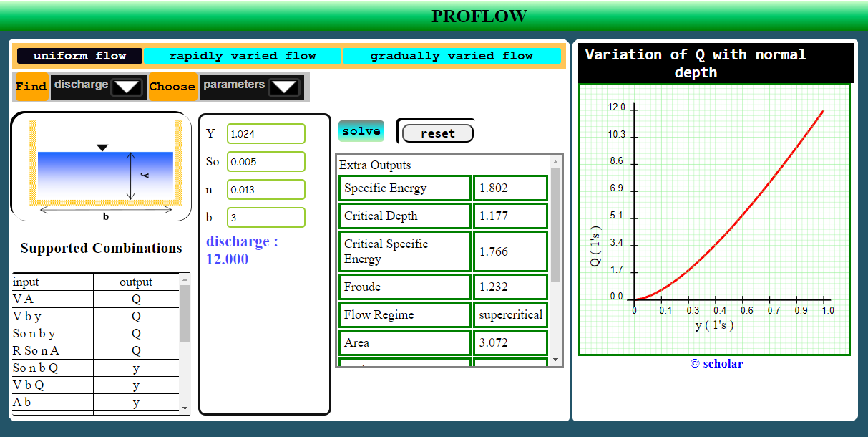Image resolution: width=868 pixels, height=437 pixels.
Task: Select the channel width b input field
Action: (265, 217)
